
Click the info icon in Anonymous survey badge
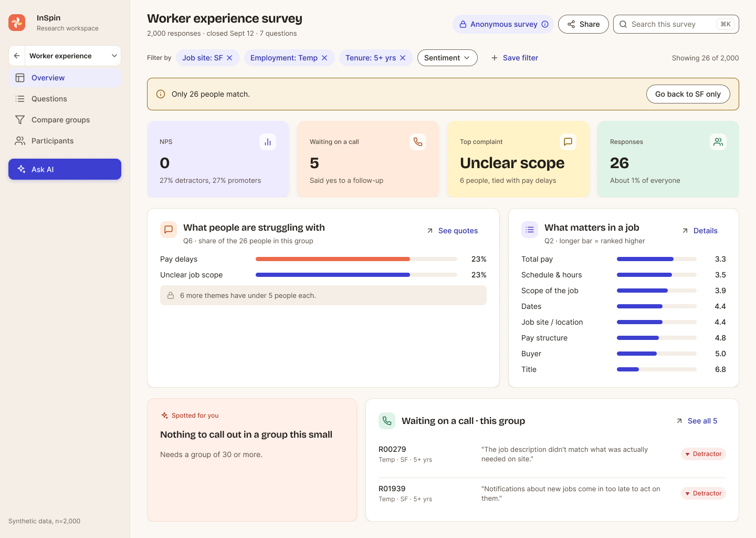(x=545, y=24)
